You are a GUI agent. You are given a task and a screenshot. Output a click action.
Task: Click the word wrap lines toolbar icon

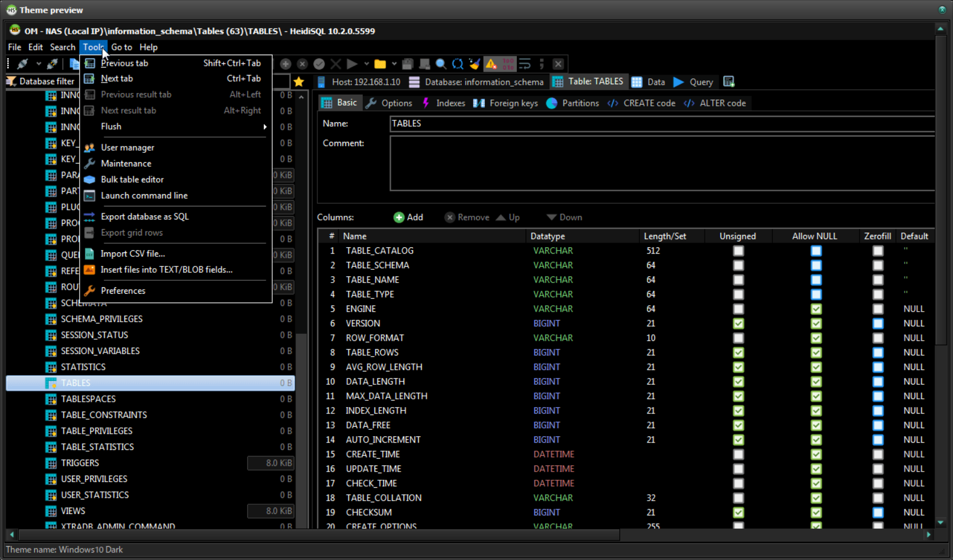click(x=525, y=63)
